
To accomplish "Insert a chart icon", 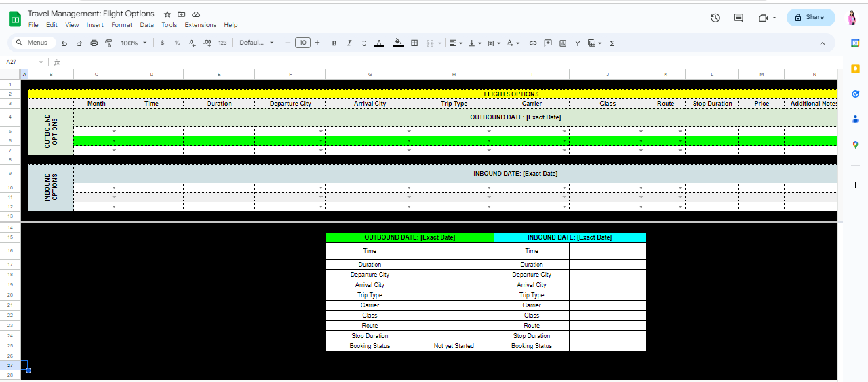I will coord(563,43).
